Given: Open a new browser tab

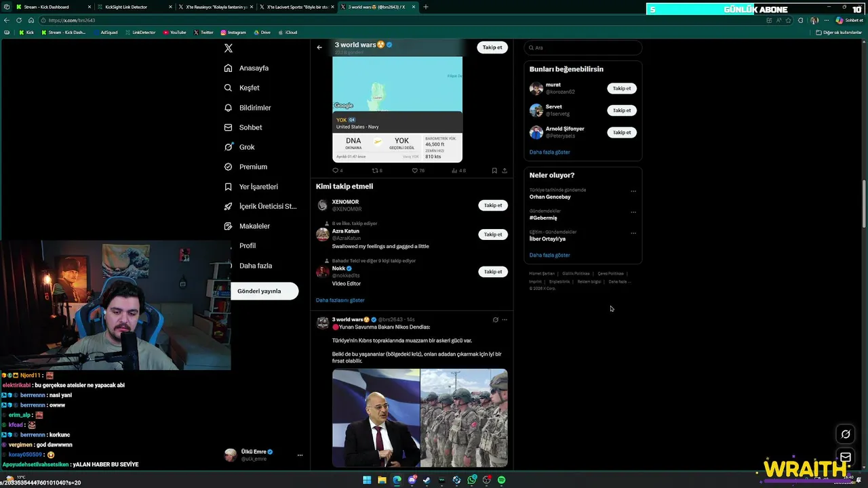Looking at the screenshot, I should point(426,7).
